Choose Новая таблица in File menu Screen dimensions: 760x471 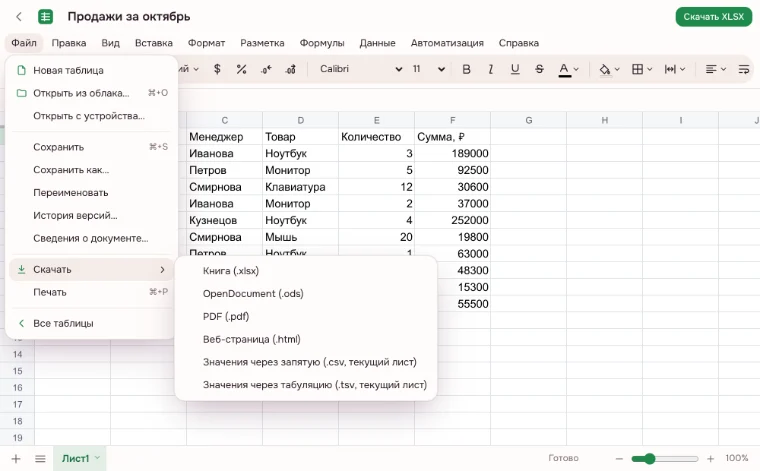(x=91, y=70)
